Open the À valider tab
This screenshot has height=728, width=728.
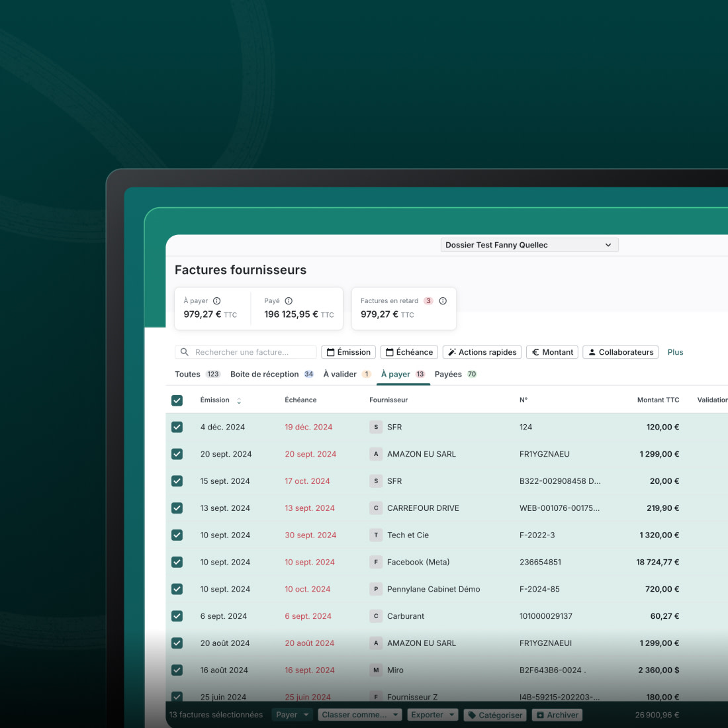point(339,374)
